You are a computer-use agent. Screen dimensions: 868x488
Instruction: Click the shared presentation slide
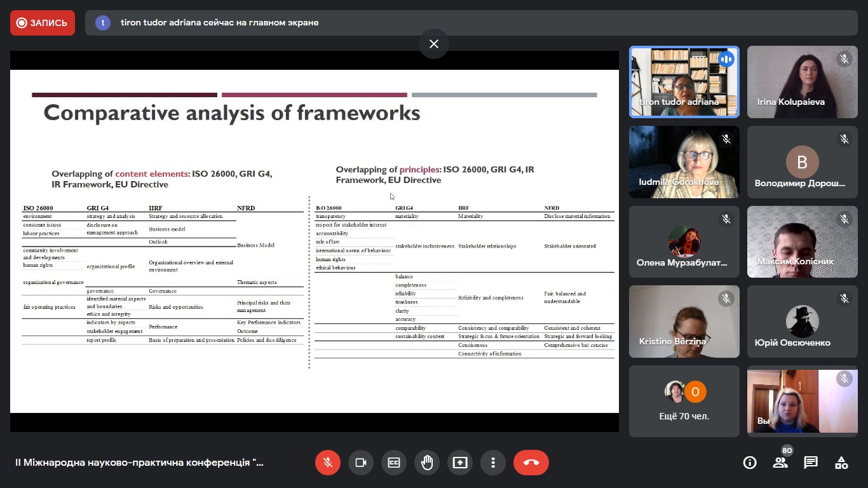315,241
